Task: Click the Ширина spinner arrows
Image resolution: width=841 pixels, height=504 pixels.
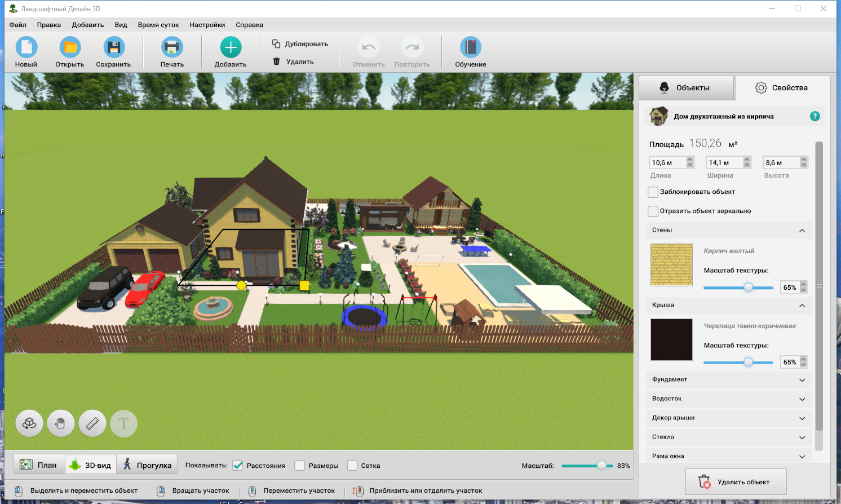Action: [747, 162]
